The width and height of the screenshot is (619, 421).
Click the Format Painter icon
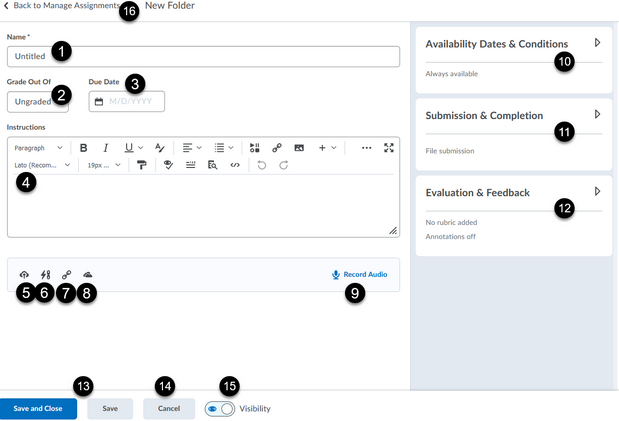point(143,165)
